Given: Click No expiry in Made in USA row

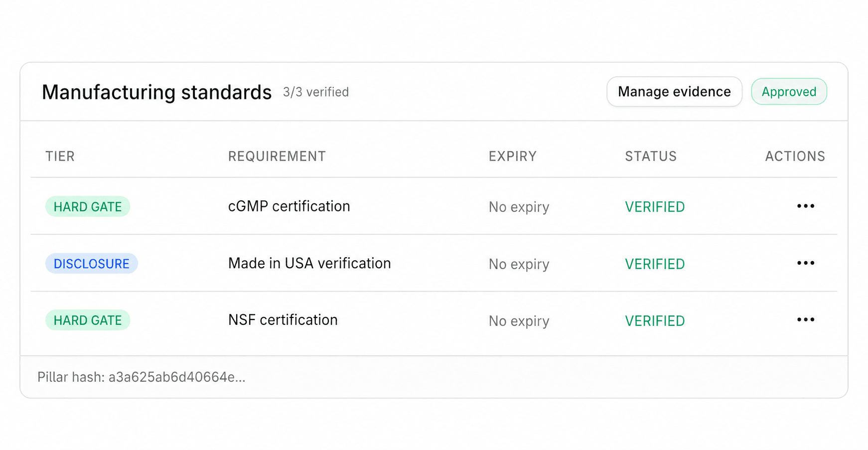Looking at the screenshot, I should pos(518,264).
